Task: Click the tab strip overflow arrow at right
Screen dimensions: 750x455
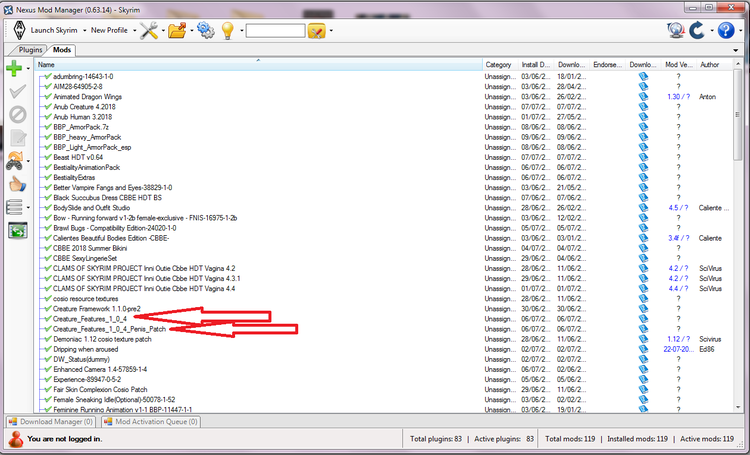Action: (735, 50)
